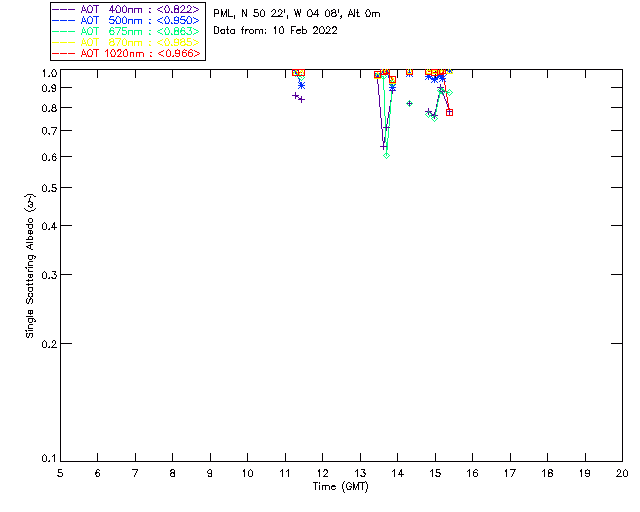Image resolution: width=640 pixels, height=512 pixels.
Task: Click the red square marker near 0.78
Action: click(x=449, y=112)
